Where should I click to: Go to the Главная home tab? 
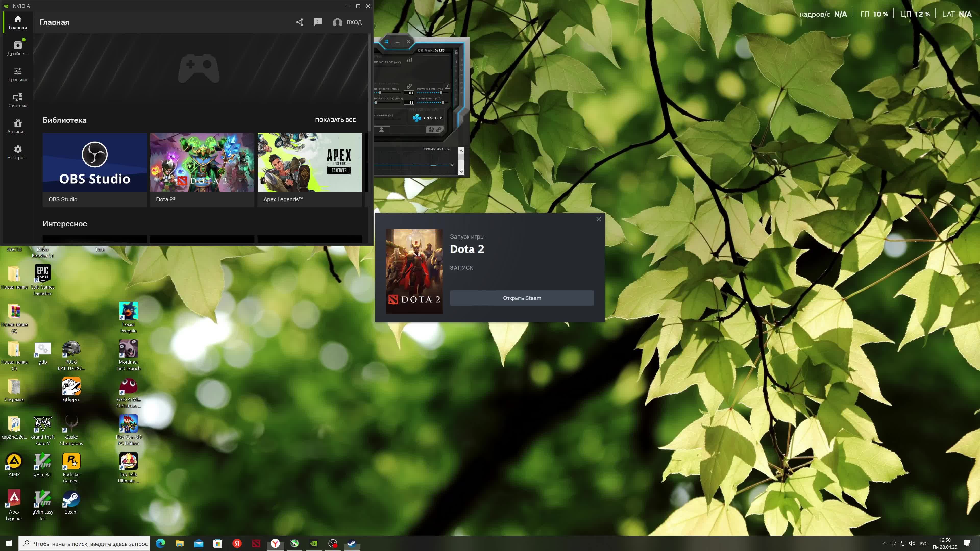[18, 22]
